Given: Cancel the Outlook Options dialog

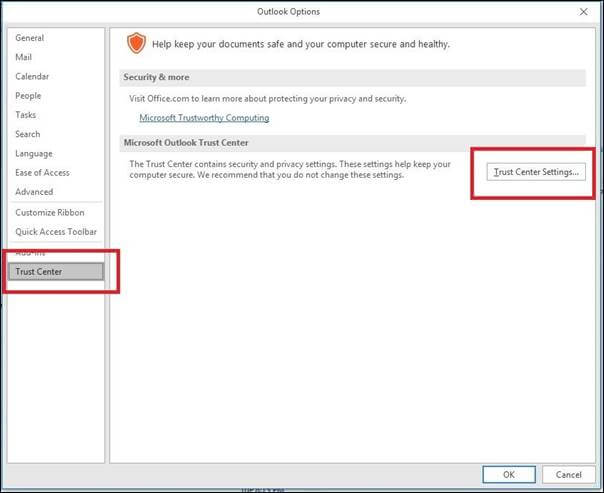Looking at the screenshot, I should pyautogui.click(x=569, y=475).
